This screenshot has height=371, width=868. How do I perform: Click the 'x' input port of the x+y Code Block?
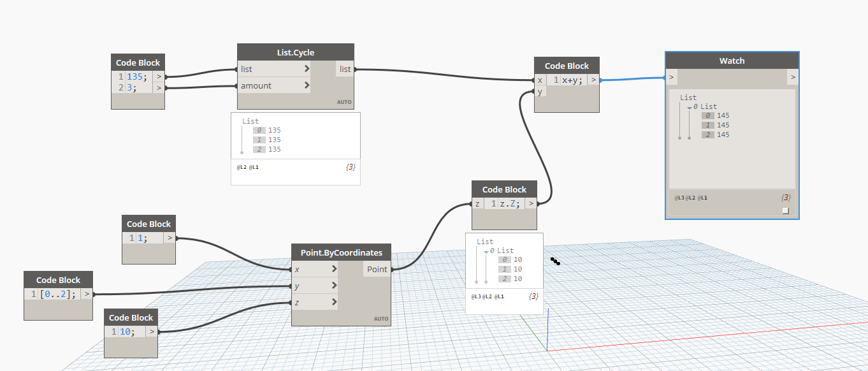[x=540, y=80]
